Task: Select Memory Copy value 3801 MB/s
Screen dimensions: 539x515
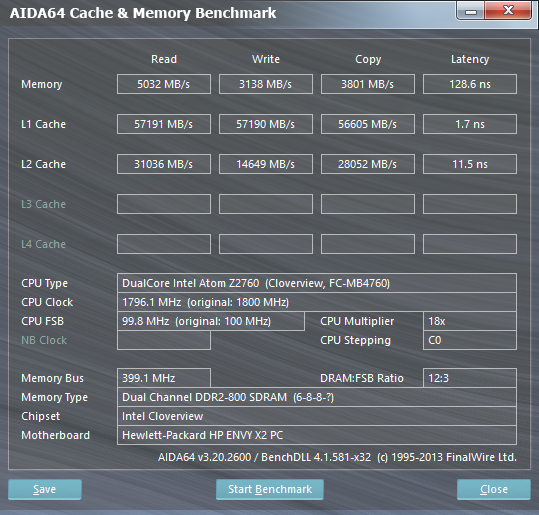Action: click(368, 84)
